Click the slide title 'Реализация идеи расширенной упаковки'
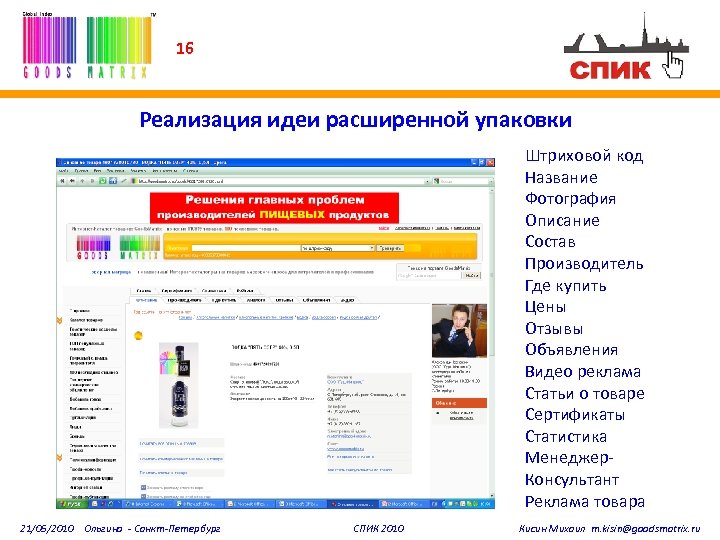This screenshot has height=540, width=720. (356, 120)
